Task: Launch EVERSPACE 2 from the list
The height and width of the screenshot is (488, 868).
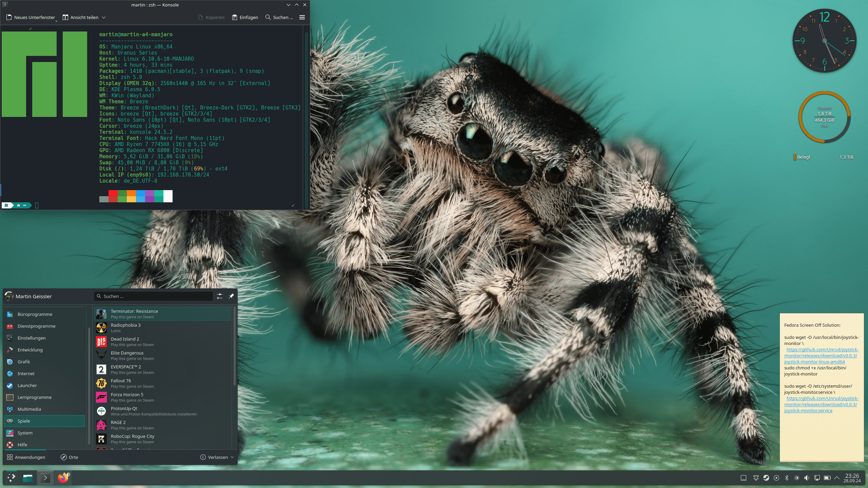Action: 162,369
